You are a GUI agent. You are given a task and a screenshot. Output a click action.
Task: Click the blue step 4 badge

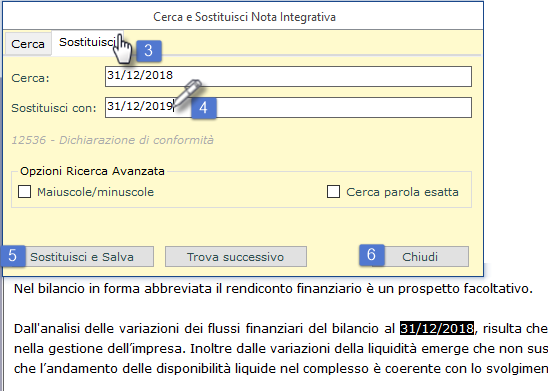click(x=204, y=108)
